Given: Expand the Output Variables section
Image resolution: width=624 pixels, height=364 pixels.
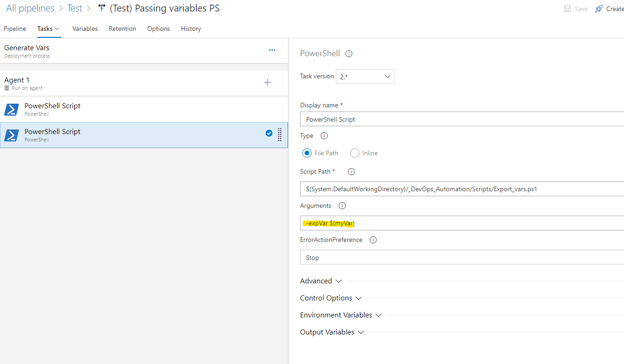Looking at the screenshot, I should point(332,332).
